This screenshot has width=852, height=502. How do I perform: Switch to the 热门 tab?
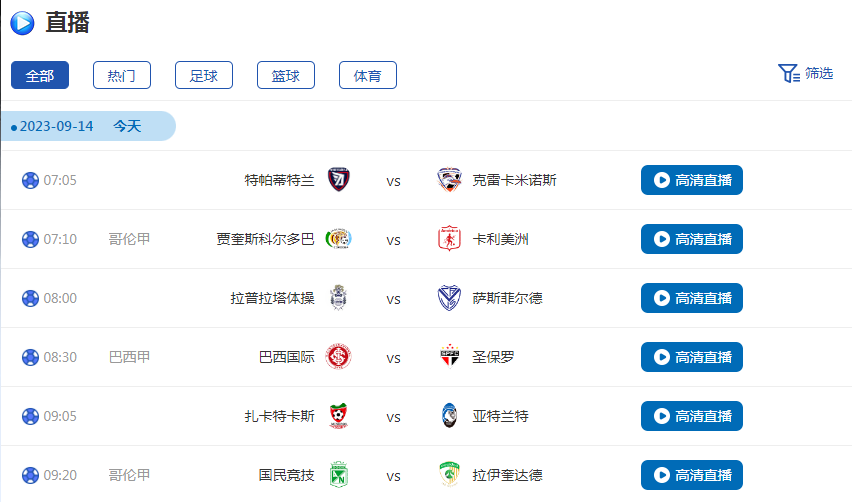point(122,75)
